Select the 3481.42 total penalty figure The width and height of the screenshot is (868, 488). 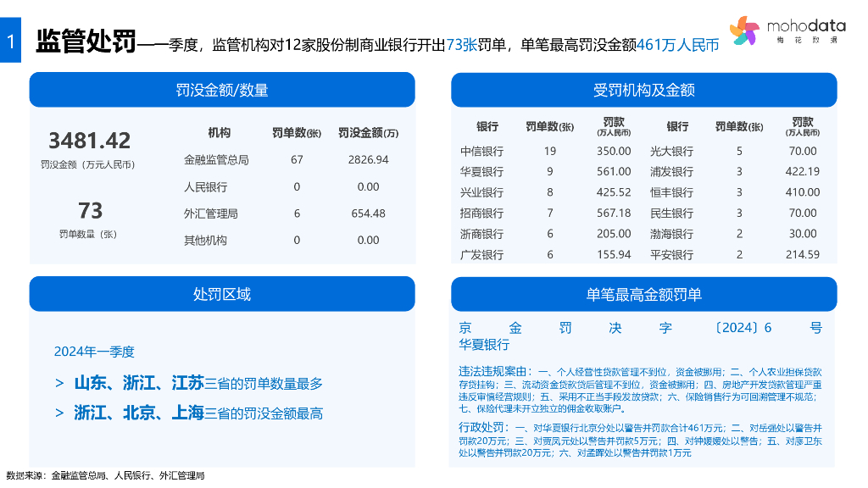[x=90, y=141]
